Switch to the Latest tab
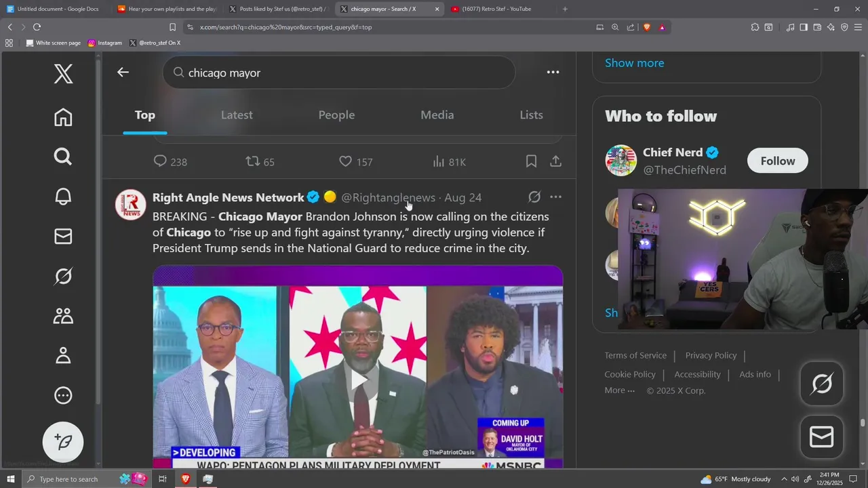Image resolution: width=868 pixels, height=488 pixels. click(x=237, y=115)
